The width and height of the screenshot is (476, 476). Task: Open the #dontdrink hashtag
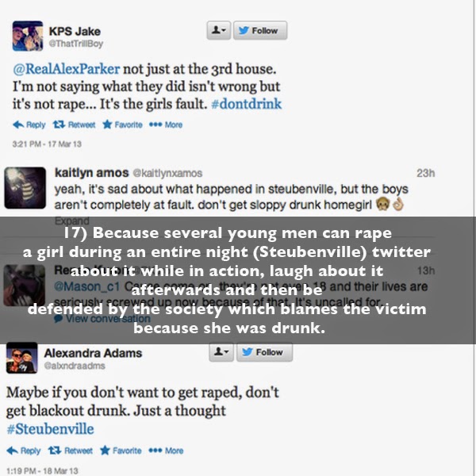(247, 104)
